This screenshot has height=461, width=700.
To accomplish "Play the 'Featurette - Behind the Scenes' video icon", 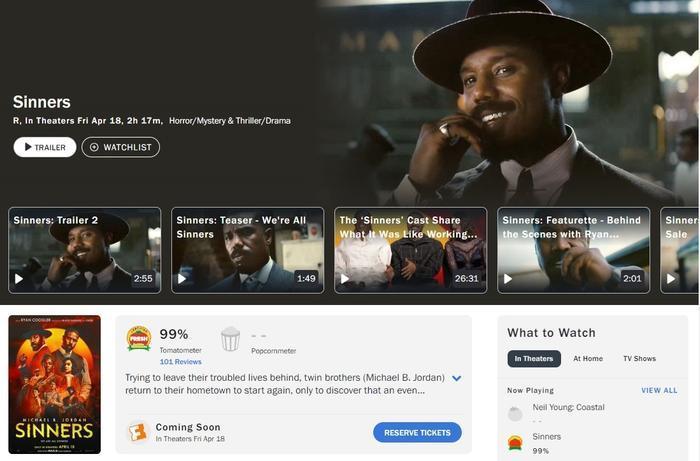I will 508,279.
